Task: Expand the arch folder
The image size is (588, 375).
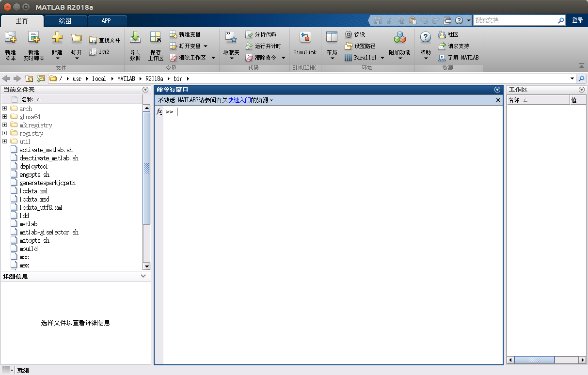Action: point(4,109)
